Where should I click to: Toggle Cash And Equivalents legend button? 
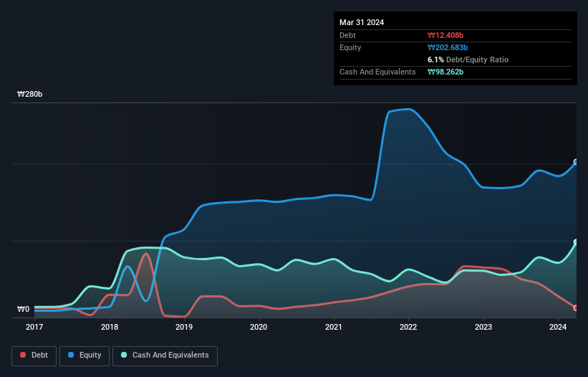click(x=165, y=355)
